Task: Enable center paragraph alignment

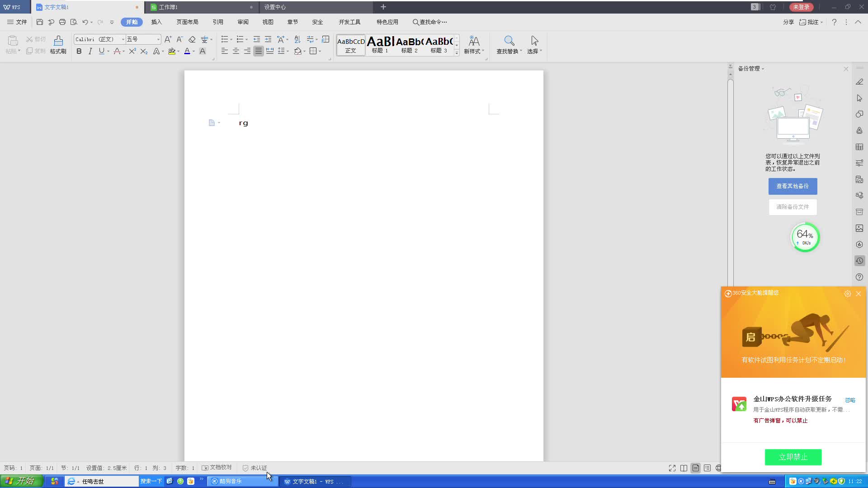Action: pyautogui.click(x=236, y=52)
